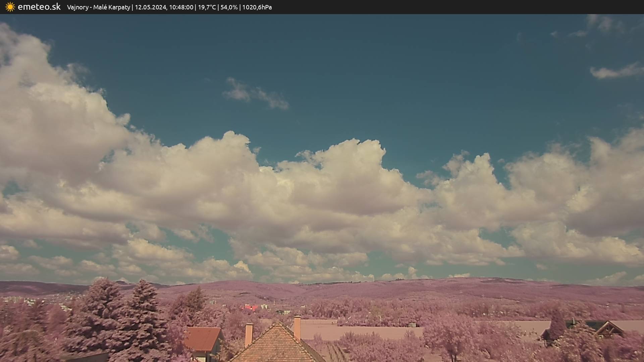Click the emeteo.sk sun logo icon

click(x=10, y=7)
